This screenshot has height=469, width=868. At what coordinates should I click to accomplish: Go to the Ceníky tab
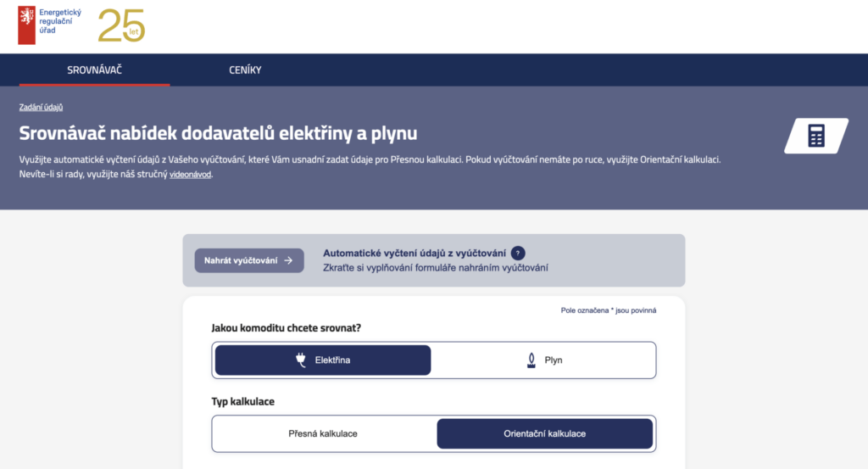point(245,70)
